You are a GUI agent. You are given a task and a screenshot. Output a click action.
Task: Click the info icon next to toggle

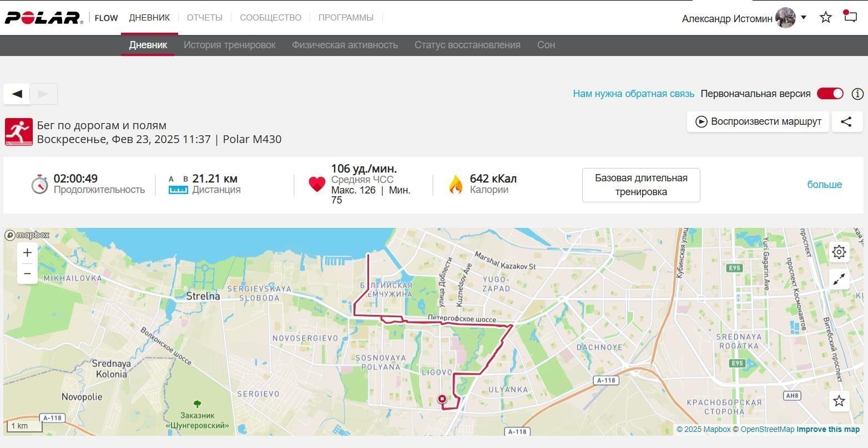coord(857,94)
